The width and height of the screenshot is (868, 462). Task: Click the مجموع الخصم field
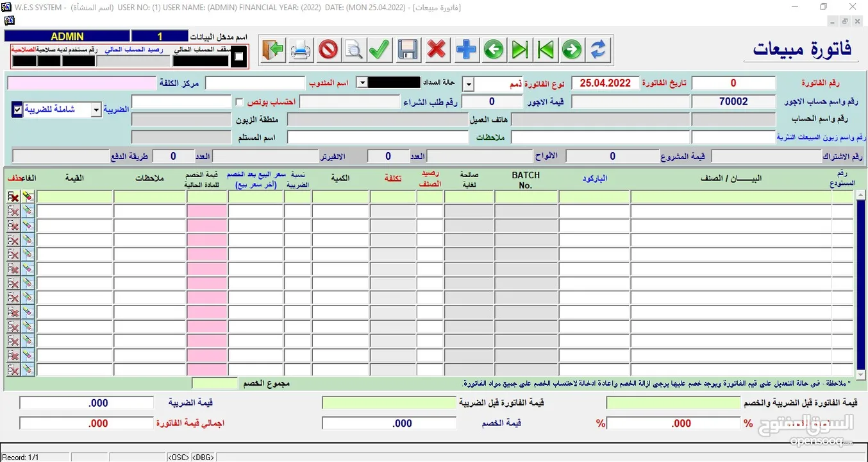click(215, 384)
